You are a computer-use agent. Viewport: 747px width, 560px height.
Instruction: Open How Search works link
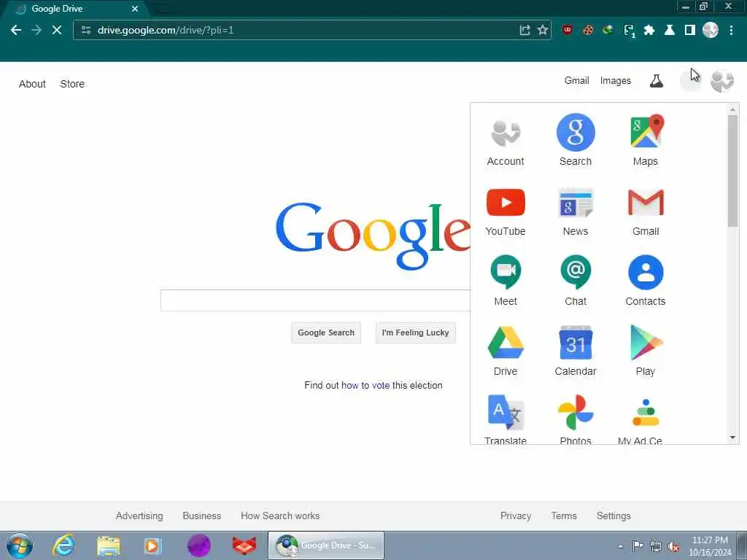[x=280, y=516]
